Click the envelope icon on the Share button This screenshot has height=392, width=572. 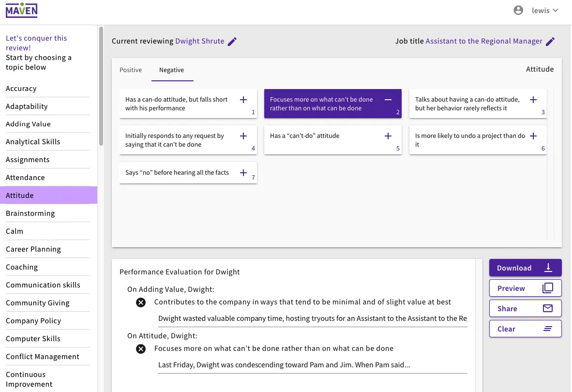[x=548, y=308]
